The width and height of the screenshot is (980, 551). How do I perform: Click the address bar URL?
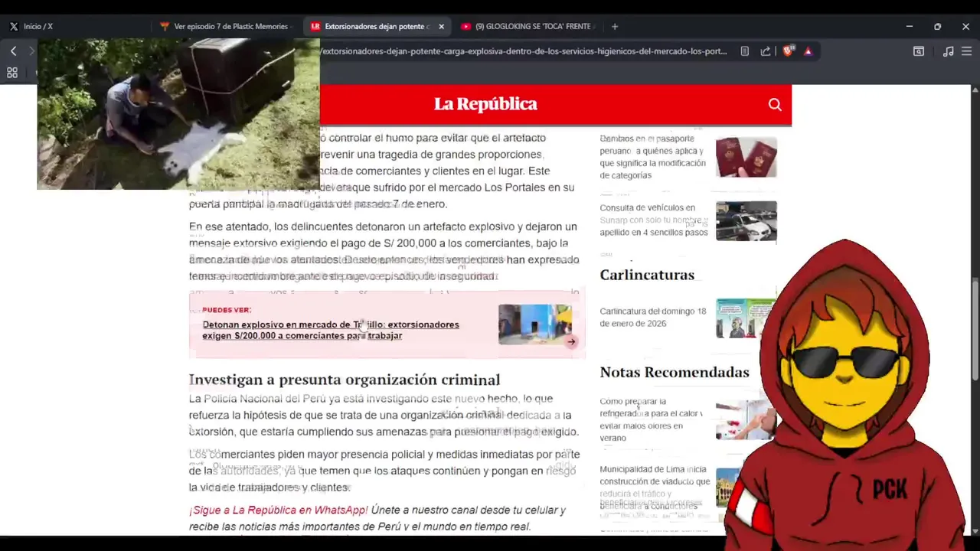524,51
